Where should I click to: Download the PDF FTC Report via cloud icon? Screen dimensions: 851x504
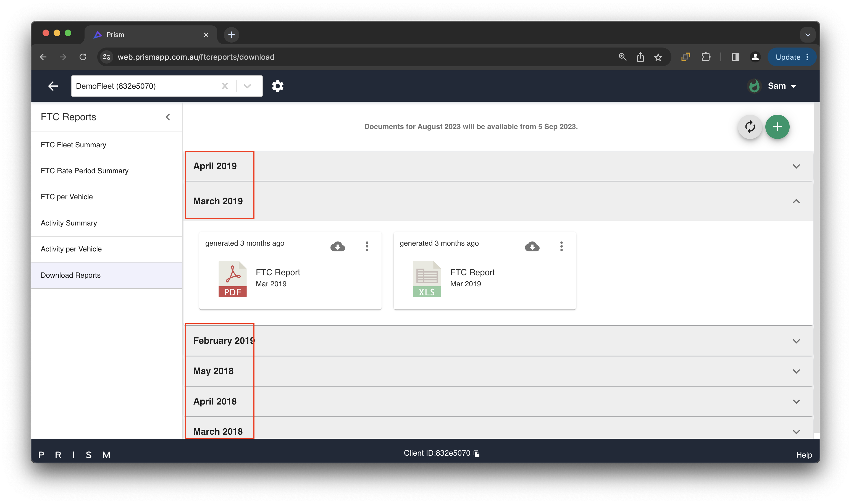338,246
